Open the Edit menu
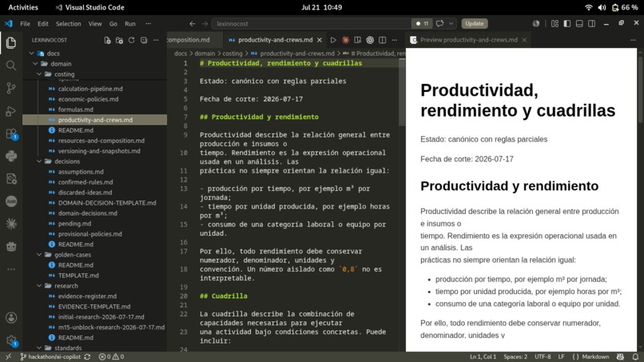This screenshot has height=362, width=644. pyautogui.click(x=43, y=23)
